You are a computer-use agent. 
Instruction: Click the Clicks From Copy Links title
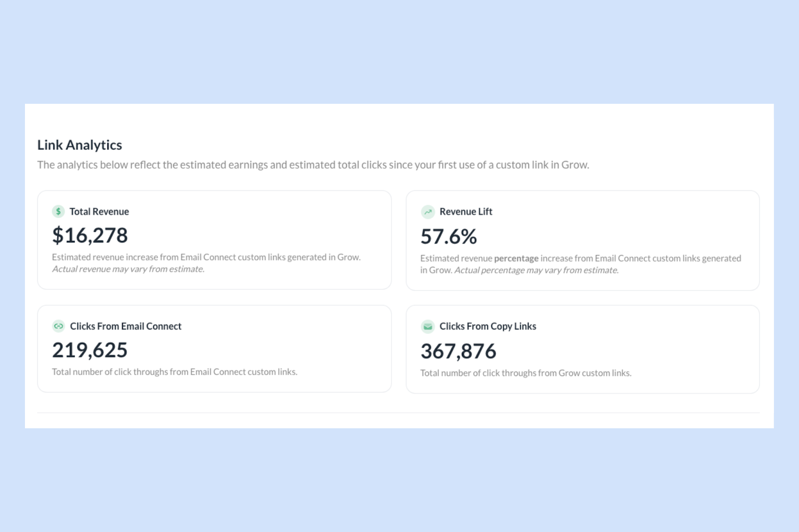pos(487,326)
